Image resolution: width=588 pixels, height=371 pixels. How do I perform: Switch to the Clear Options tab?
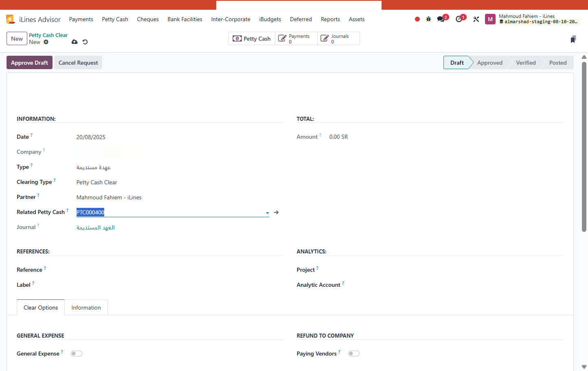41,308
